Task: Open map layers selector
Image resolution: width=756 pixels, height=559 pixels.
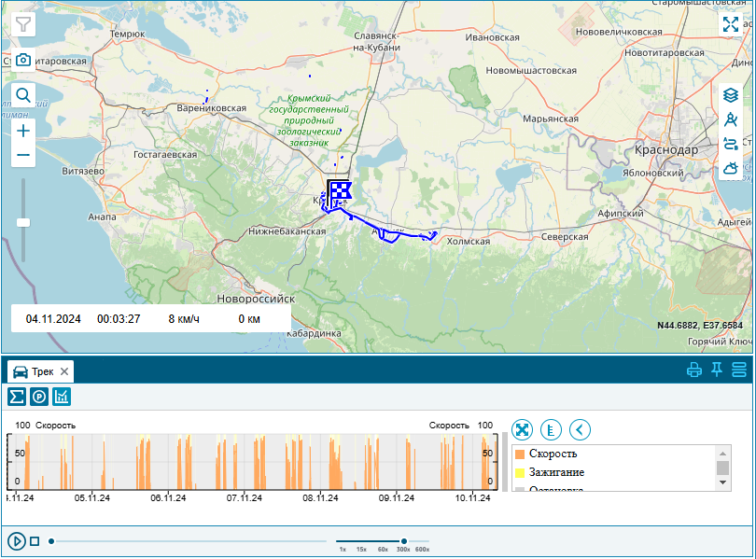Action: 731,95
